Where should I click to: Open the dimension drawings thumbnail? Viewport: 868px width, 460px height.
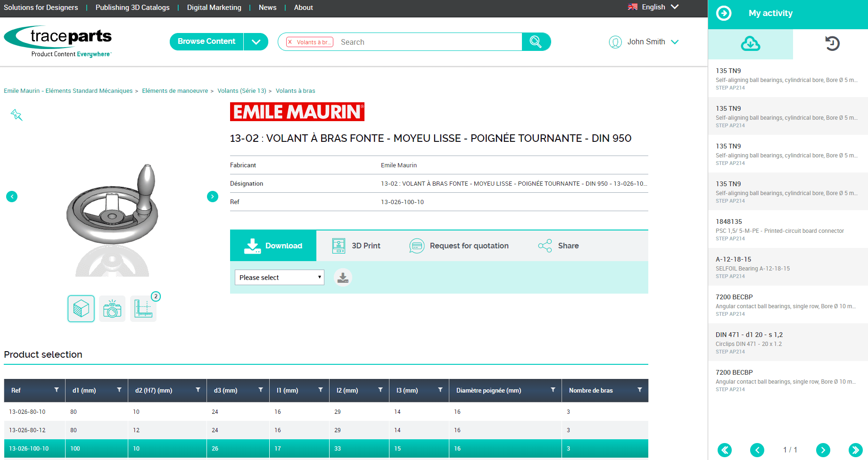coord(143,309)
